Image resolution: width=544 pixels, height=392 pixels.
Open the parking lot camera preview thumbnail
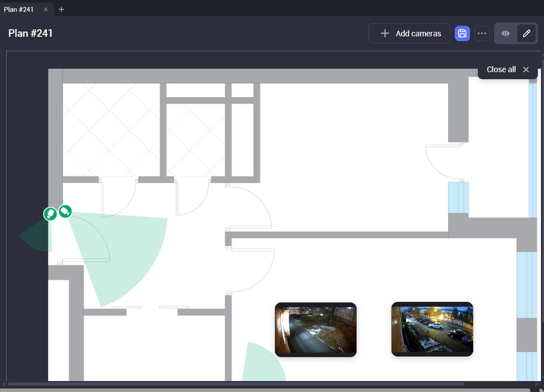[432, 329]
